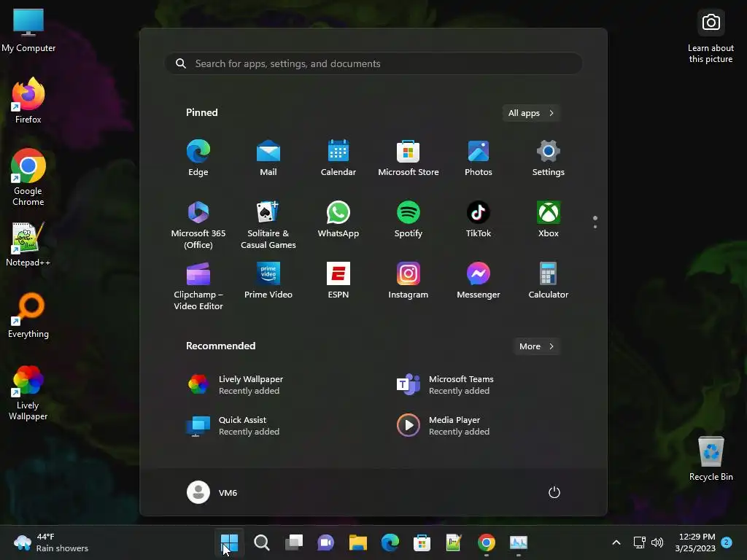Select the Firefox desktop shortcut
Viewport: 747px width, 560px height.
(x=28, y=101)
